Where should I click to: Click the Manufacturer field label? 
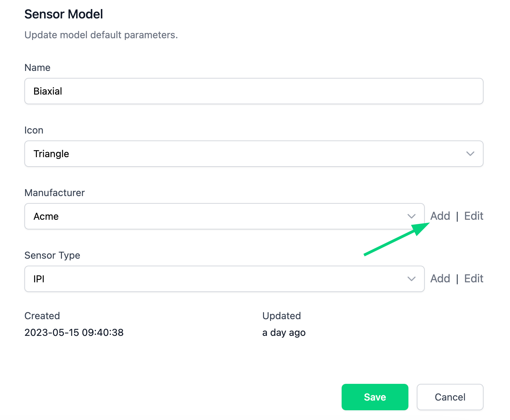click(x=55, y=193)
